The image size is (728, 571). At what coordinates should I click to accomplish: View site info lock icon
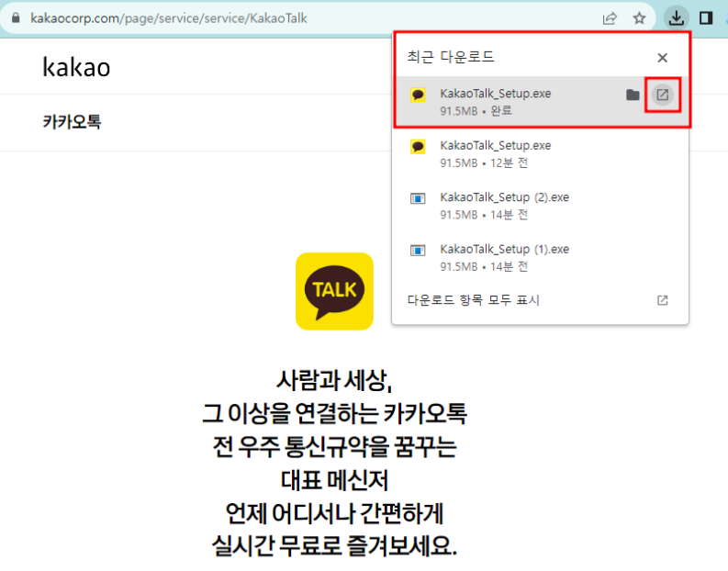pyautogui.click(x=16, y=18)
